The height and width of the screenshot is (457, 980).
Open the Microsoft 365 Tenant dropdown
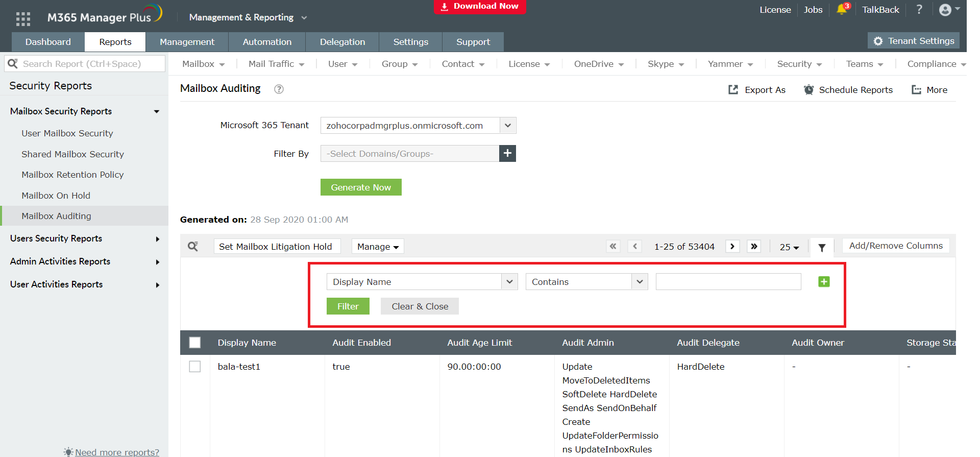pos(508,126)
